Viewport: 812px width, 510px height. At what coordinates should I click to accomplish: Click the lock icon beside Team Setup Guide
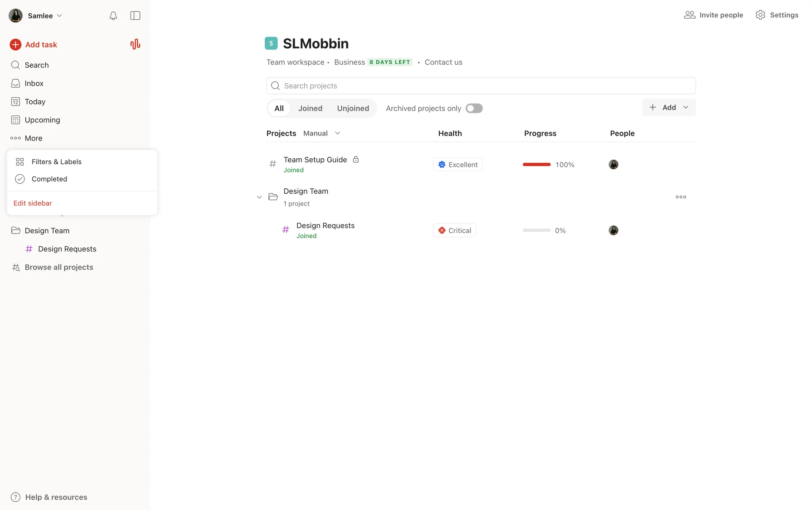(x=356, y=160)
